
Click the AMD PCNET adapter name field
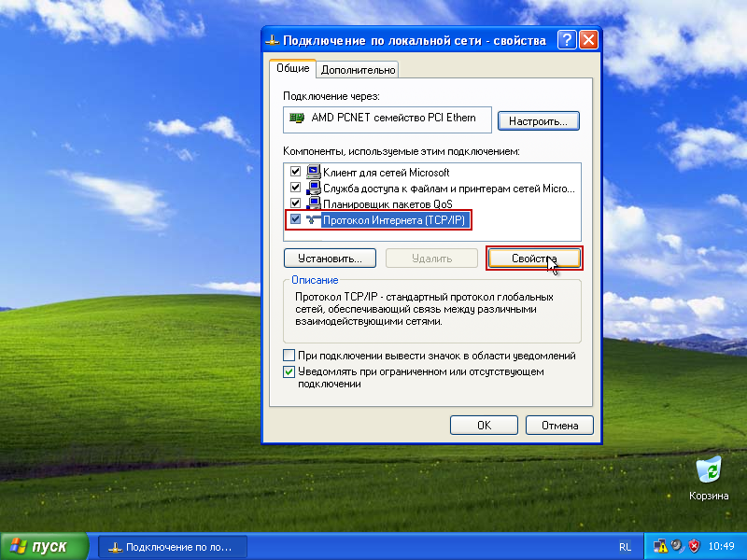pyautogui.click(x=388, y=119)
